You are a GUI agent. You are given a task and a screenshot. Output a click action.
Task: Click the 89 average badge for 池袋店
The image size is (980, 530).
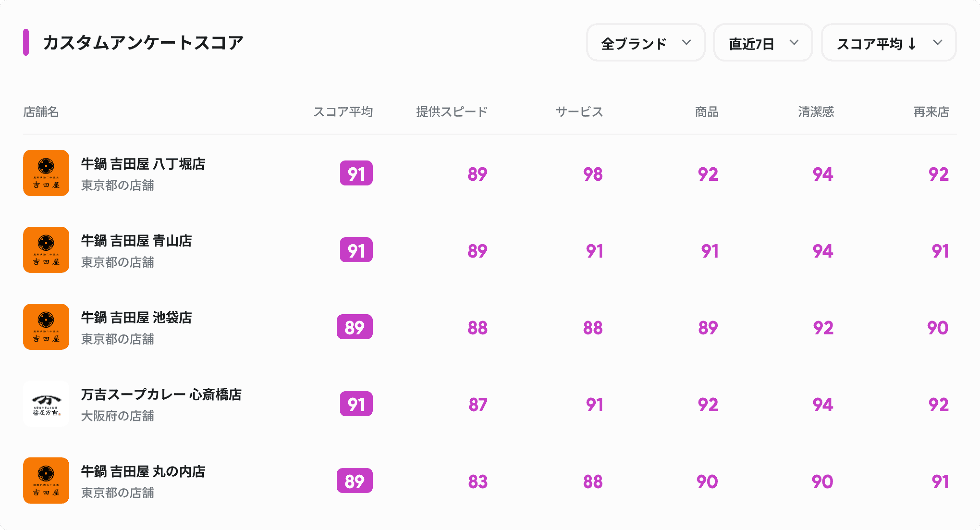(355, 327)
